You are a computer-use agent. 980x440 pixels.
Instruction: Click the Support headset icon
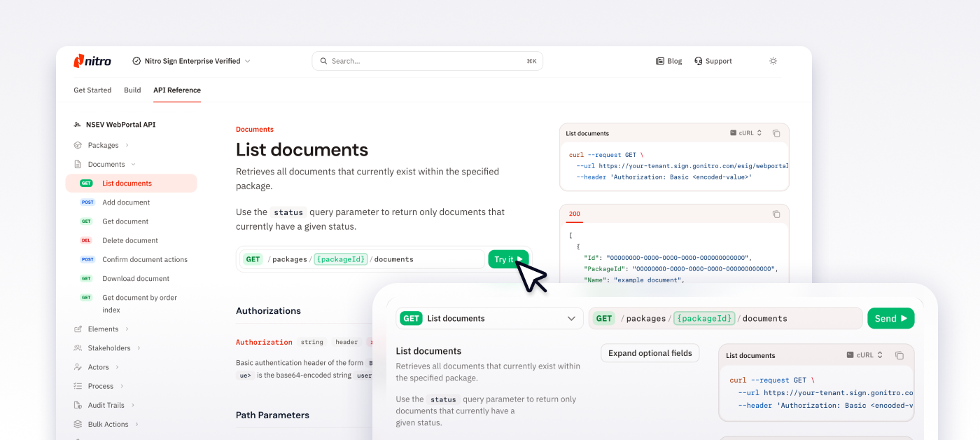click(698, 61)
